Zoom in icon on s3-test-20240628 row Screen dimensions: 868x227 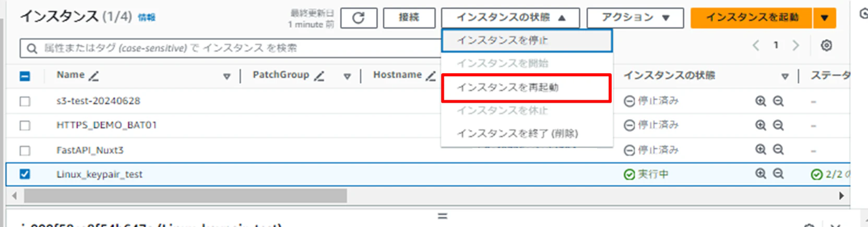click(760, 101)
